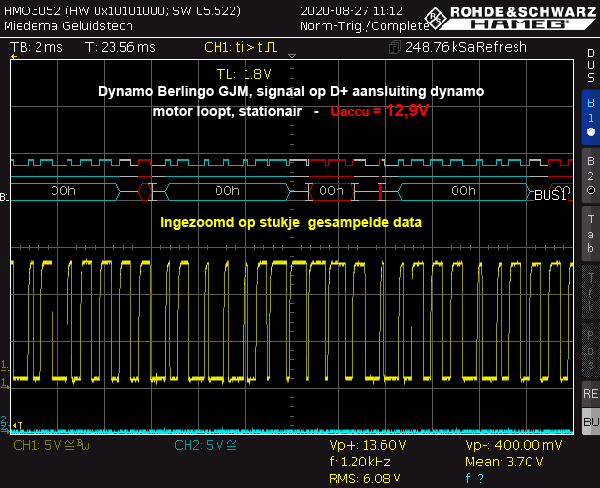
Task: Click the 'CH1: ti > t' trigger readout
Action: (x=240, y=47)
